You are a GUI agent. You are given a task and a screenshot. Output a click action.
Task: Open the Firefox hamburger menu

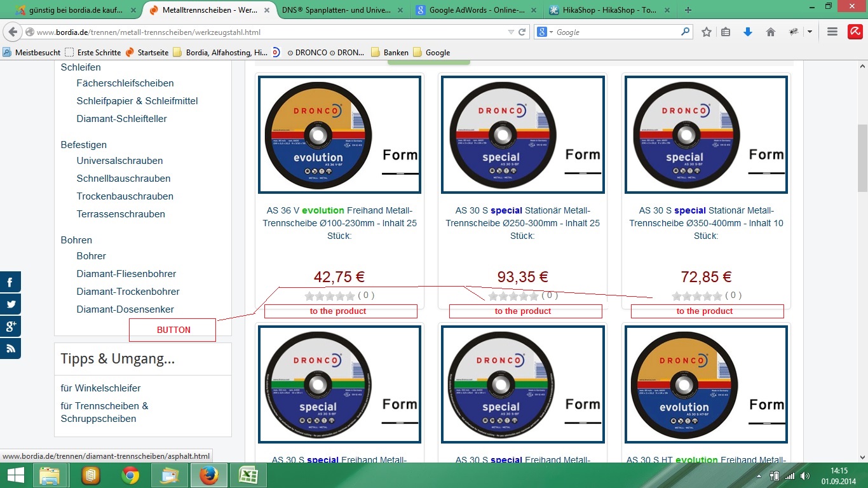(832, 32)
